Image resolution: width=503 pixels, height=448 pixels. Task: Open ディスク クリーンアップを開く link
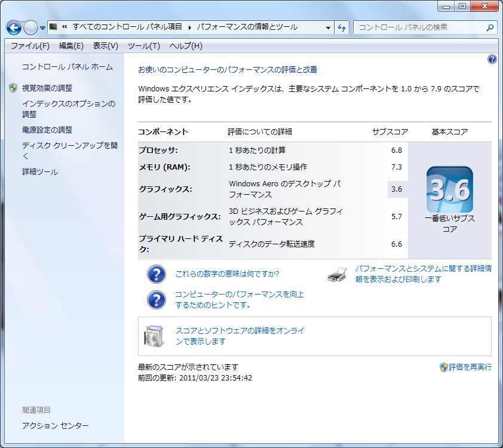click(x=70, y=151)
